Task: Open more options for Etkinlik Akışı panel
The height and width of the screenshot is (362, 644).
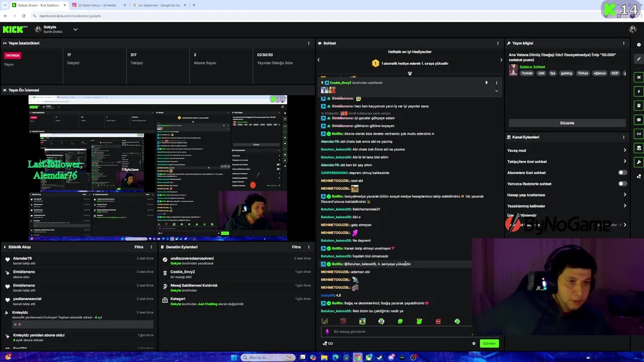Action: tap(151, 247)
